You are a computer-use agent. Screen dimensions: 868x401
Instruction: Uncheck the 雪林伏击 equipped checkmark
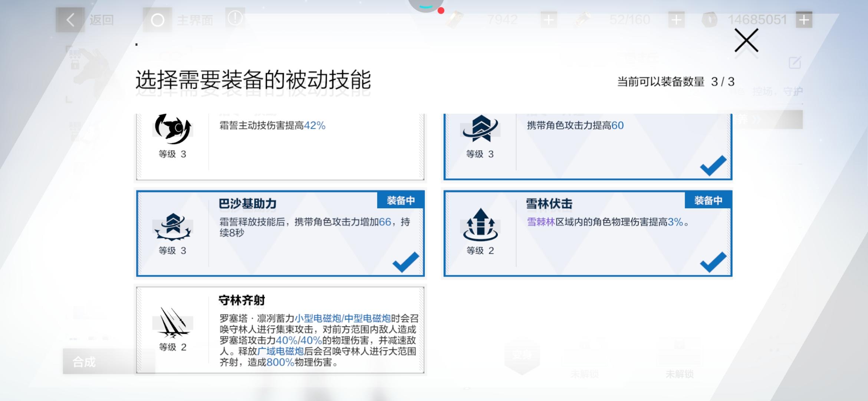[x=713, y=262]
